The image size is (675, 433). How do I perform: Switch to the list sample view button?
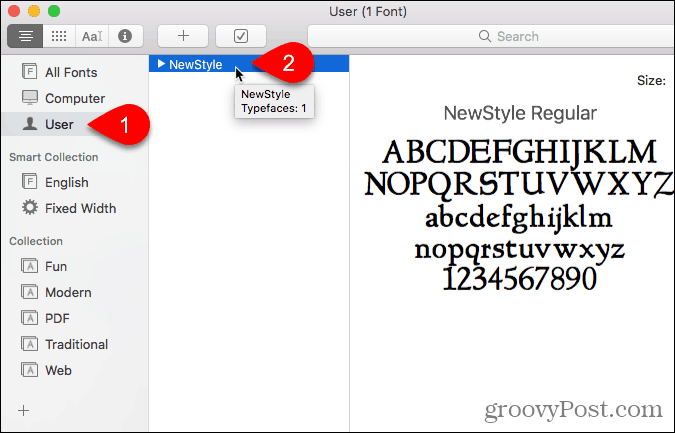coord(25,36)
